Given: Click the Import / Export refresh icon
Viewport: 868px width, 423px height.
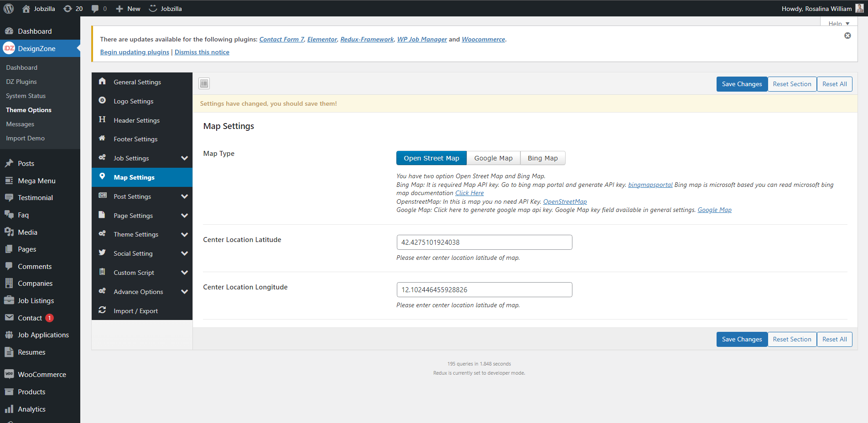Looking at the screenshot, I should (x=103, y=310).
